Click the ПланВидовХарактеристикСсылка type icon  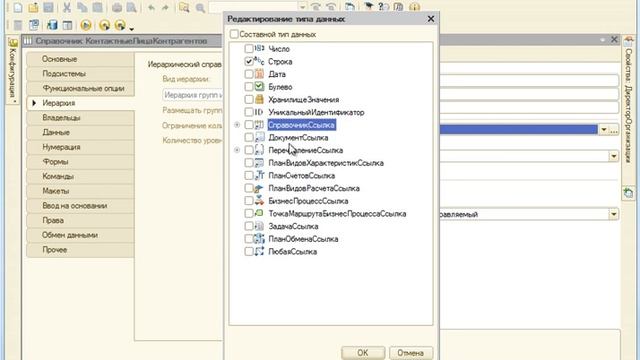259,163
